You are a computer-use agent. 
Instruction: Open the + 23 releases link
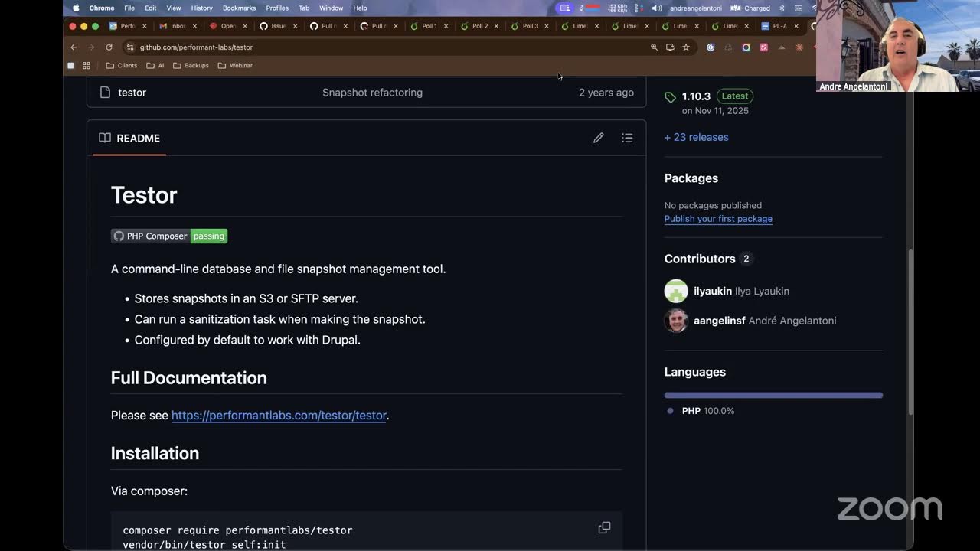(x=696, y=137)
